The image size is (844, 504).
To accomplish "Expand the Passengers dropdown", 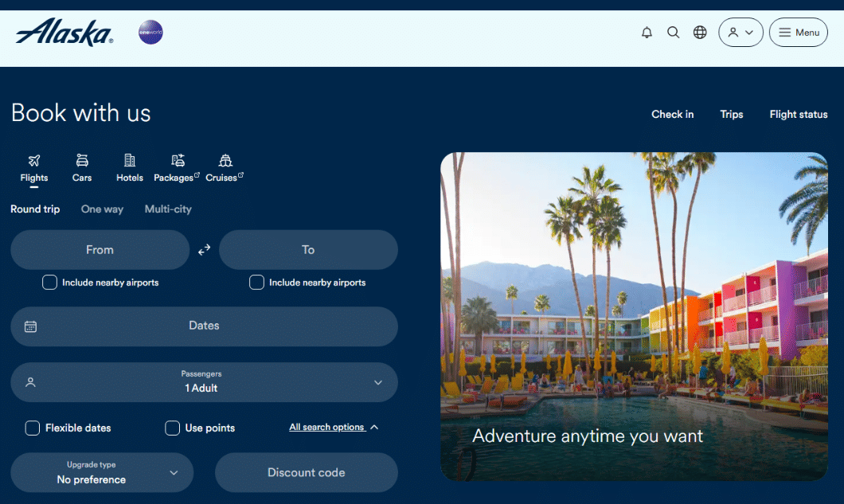I will pyautogui.click(x=204, y=382).
